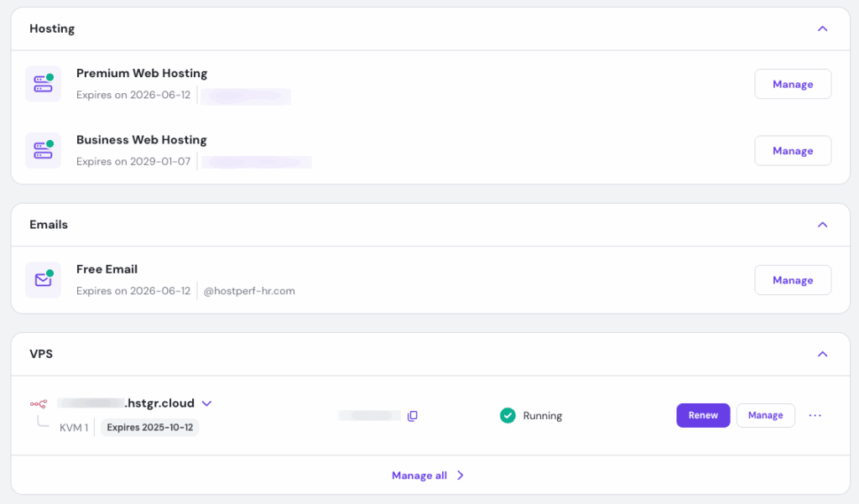Click the green Running status checkmark
Viewport: 859px width, 504px height.
click(x=508, y=415)
